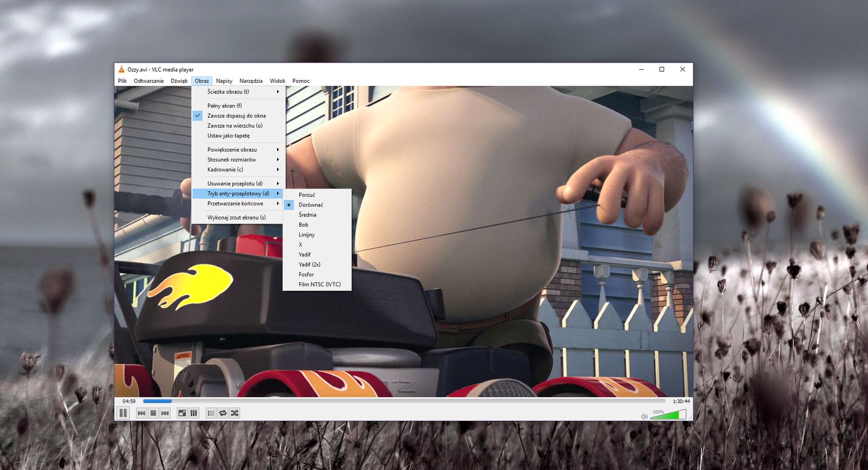
Task: Expand Przetwarzanie końcowe submenu
Action: tap(238, 203)
